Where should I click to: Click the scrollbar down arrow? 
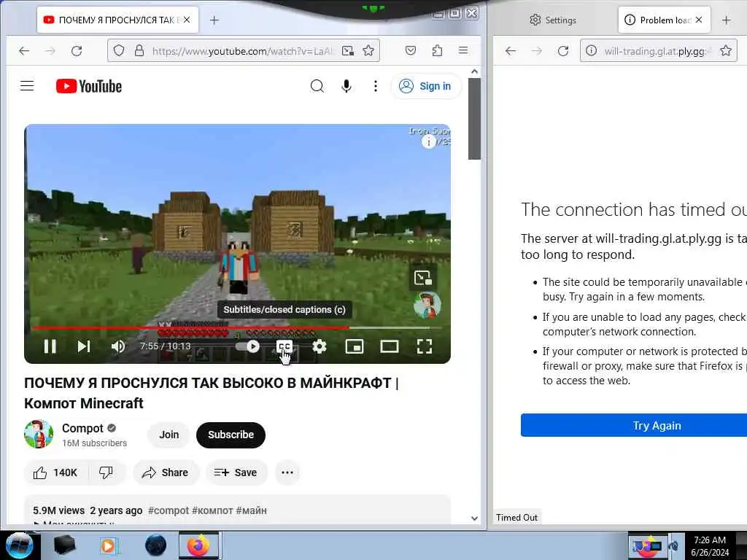tap(474, 518)
